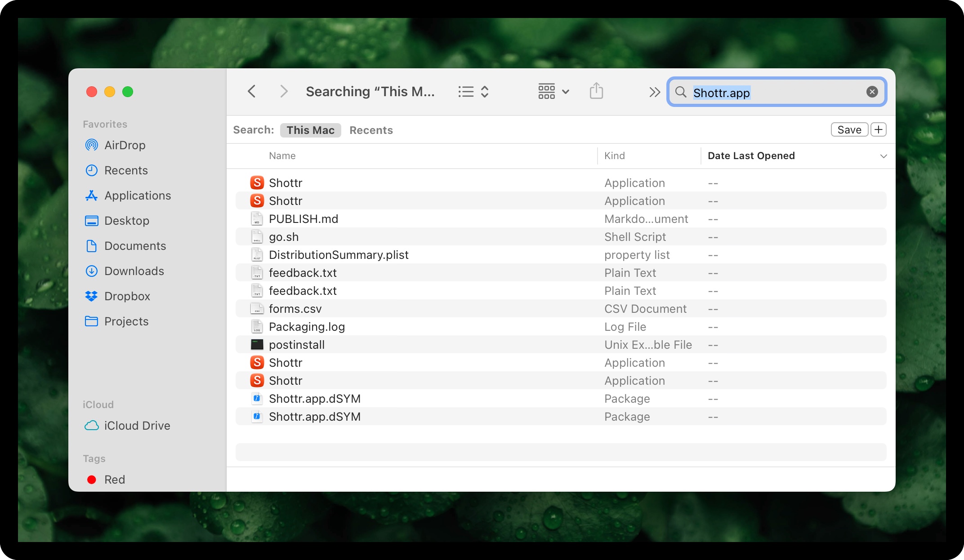The image size is (964, 560).
Task: Sort results by Name column
Action: coord(282,156)
